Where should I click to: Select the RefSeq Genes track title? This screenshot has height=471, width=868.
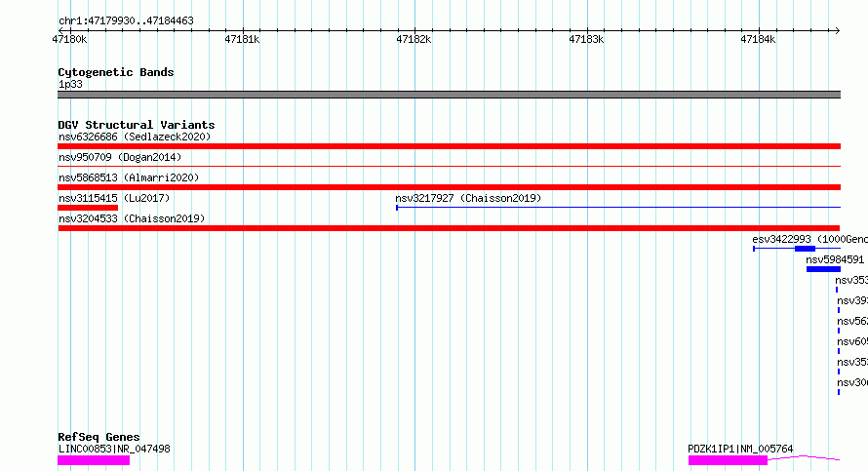pyautogui.click(x=99, y=437)
